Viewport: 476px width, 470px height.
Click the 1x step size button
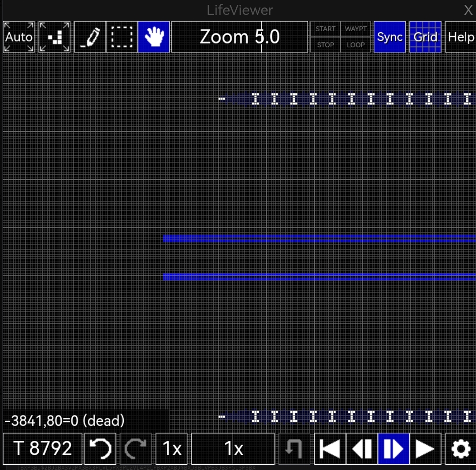click(171, 449)
